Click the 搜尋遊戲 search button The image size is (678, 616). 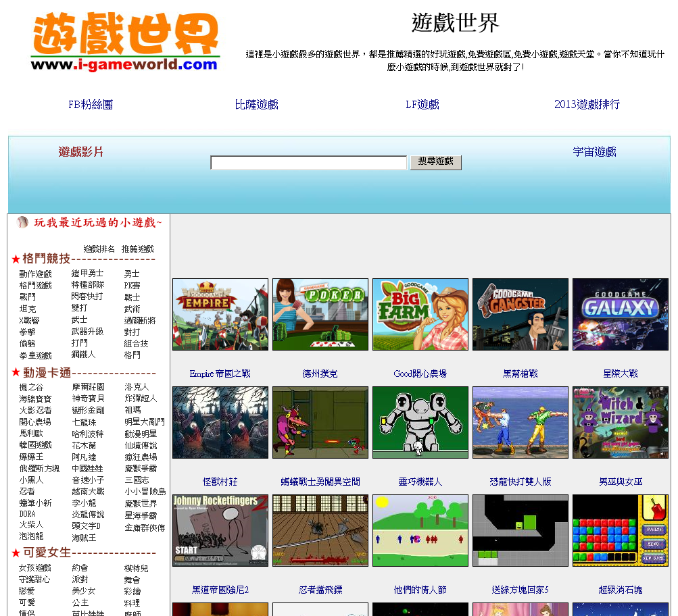(x=435, y=162)
